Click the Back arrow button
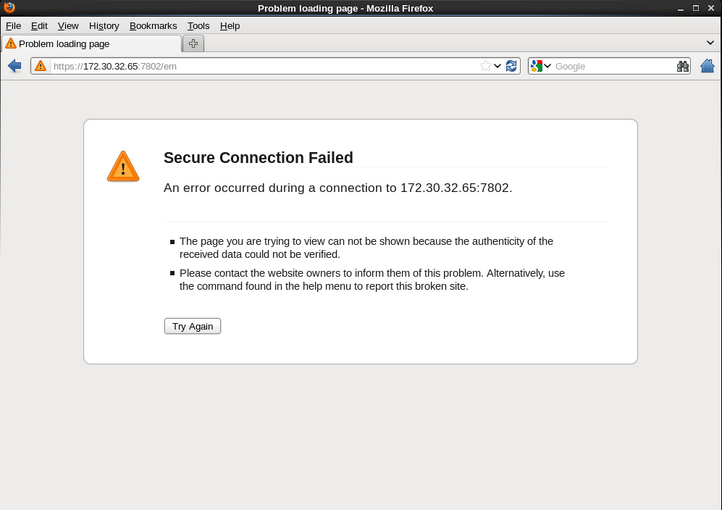This screenshot has height=510, width=722. 14,66
